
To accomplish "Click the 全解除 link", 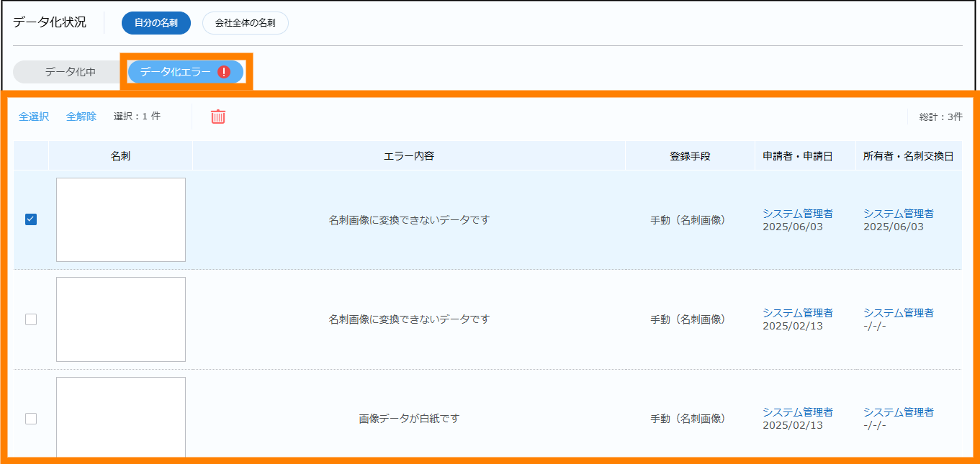I will coord(81,117).
